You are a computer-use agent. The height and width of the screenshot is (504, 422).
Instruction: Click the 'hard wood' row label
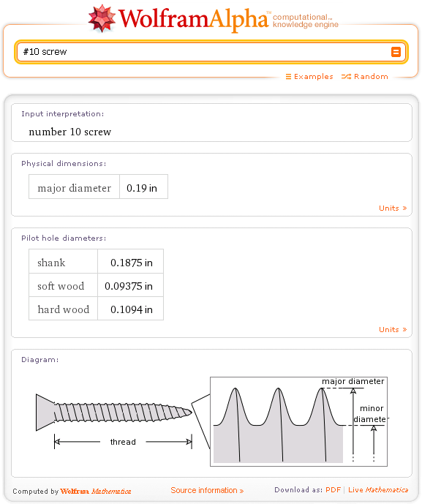pos(64,309)
